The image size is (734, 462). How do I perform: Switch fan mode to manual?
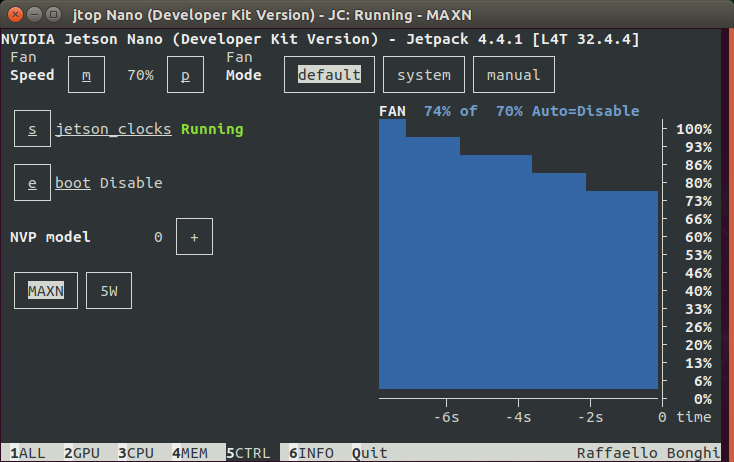pos(514,75)
